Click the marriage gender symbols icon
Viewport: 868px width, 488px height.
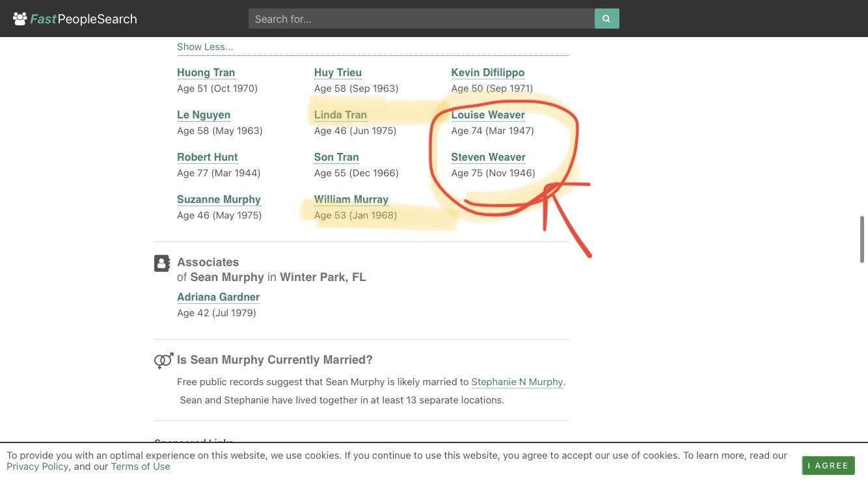pos(163,360)
